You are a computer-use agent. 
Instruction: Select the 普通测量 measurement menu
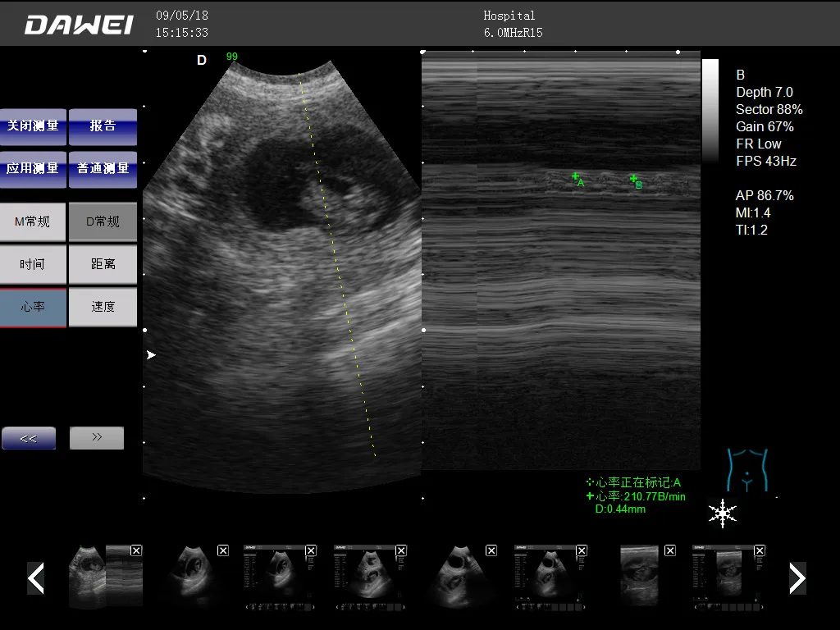click(x=103, y=170)
